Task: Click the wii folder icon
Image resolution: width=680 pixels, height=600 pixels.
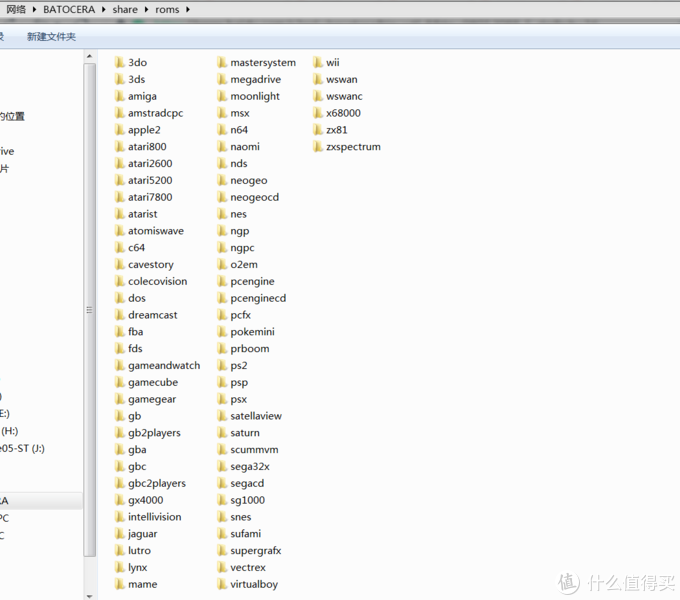Action: [318, 62]
